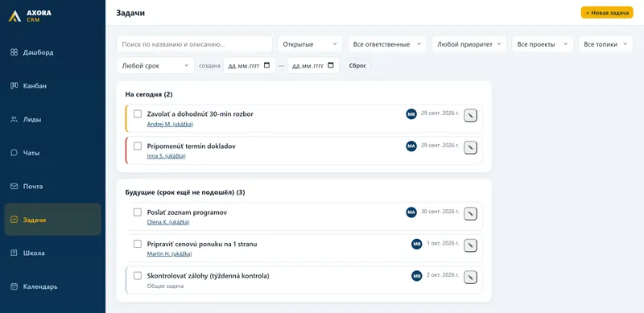Expand the Все проекты filter
This screenshot has width=644, height=313.
coord(542,44)
